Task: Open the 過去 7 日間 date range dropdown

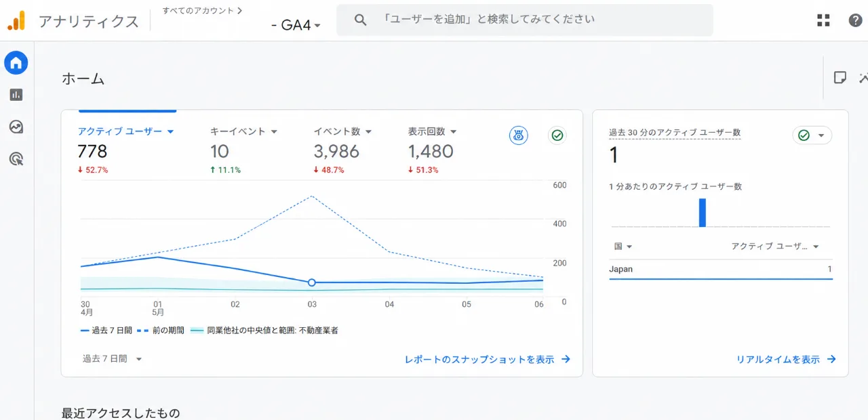Action: coord(113,359)
